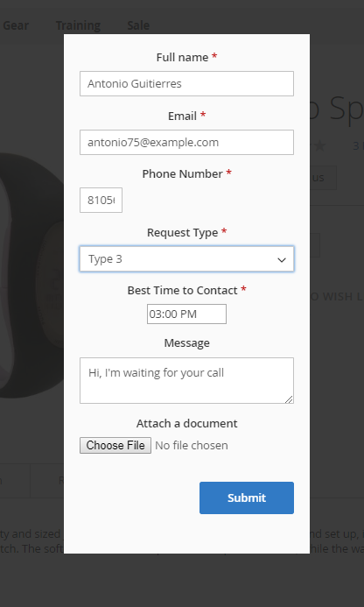The image size is (364, 607).
Task: Click the Request Type dropdown chevron arrow
Action: click(282, 259)
